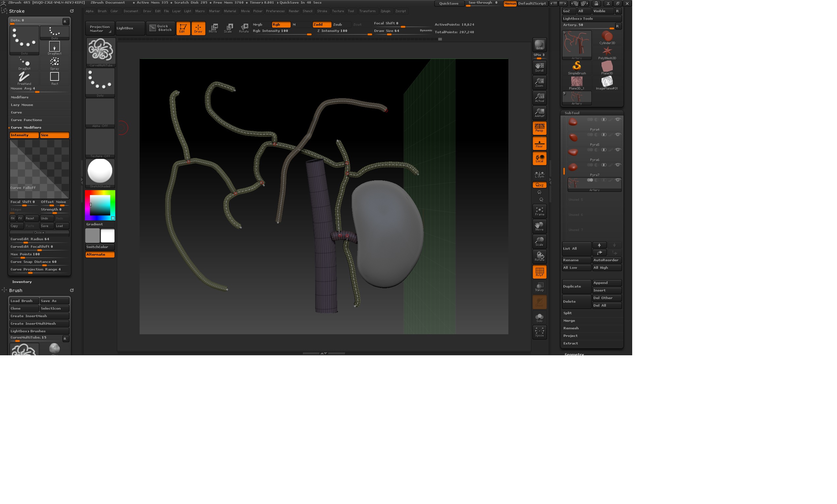
Task: Open the Tool menu
Action: point(351,11)
